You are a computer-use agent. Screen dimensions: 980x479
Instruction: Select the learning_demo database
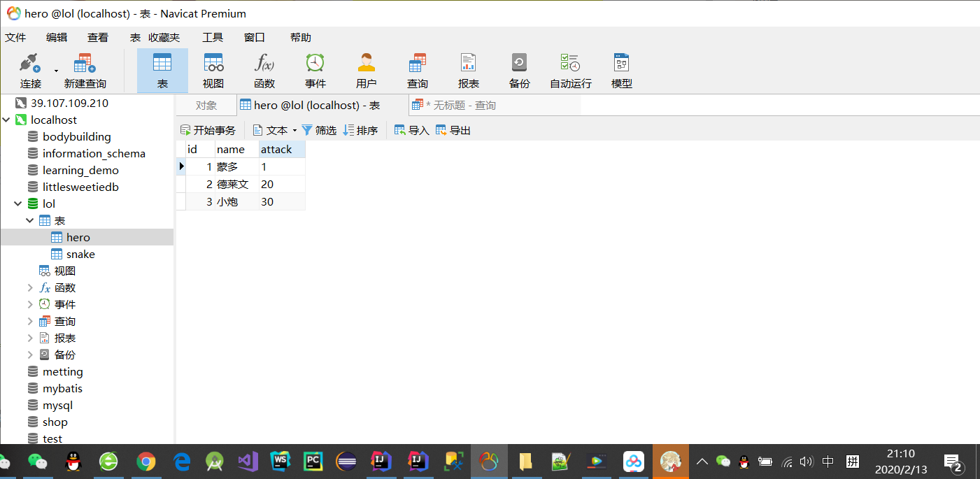[80, 171]
